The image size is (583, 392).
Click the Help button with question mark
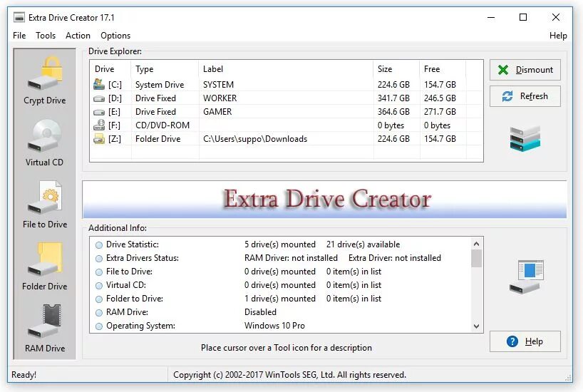525,341
